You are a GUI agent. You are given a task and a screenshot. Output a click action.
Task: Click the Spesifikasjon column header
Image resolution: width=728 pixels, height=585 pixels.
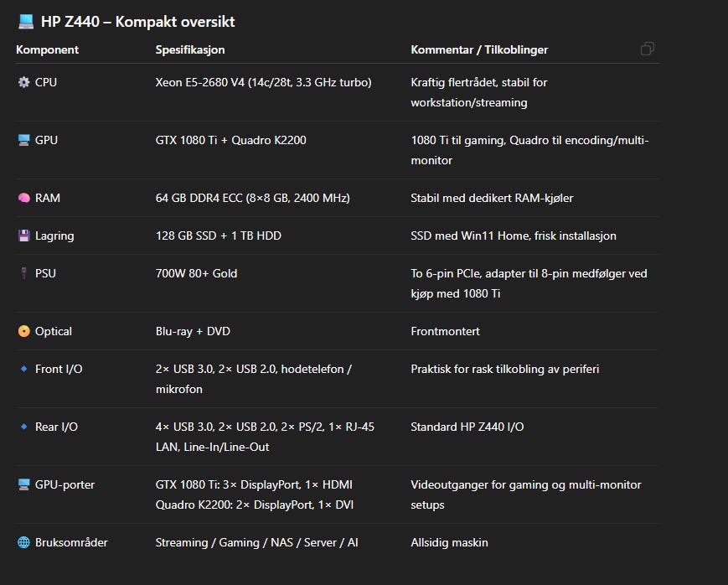click(189, 50)
